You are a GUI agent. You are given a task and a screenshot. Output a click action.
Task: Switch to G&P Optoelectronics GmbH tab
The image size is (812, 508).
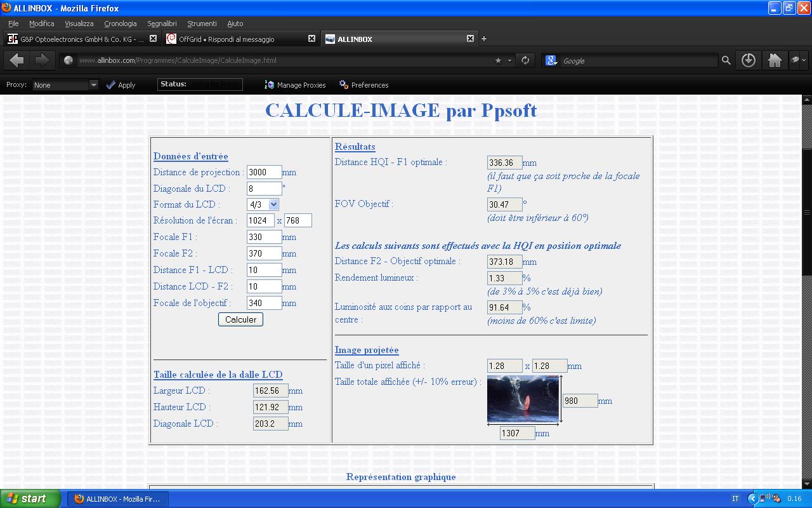coord(82,39)
